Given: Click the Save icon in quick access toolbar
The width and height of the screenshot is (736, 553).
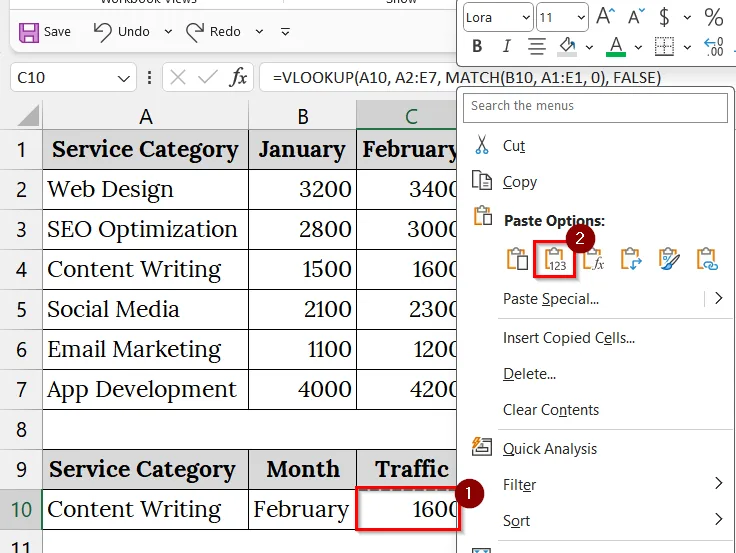Looking at the screenshot, I should 29,32.
